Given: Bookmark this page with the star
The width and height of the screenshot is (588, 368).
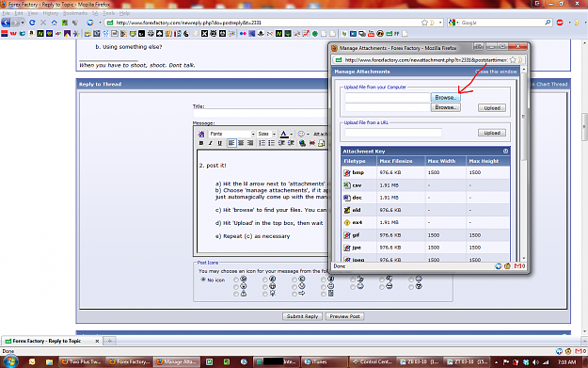Looking at the screenshot, I should tap(424, 23).
